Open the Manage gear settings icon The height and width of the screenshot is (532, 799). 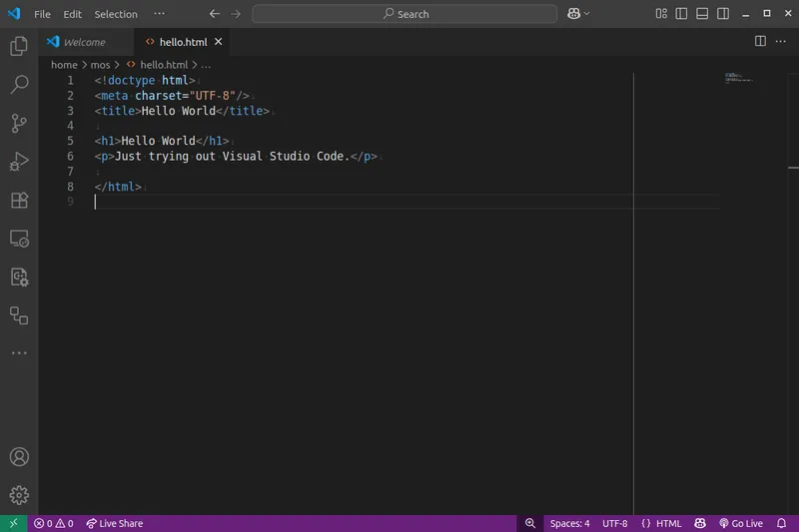point(19,495)
